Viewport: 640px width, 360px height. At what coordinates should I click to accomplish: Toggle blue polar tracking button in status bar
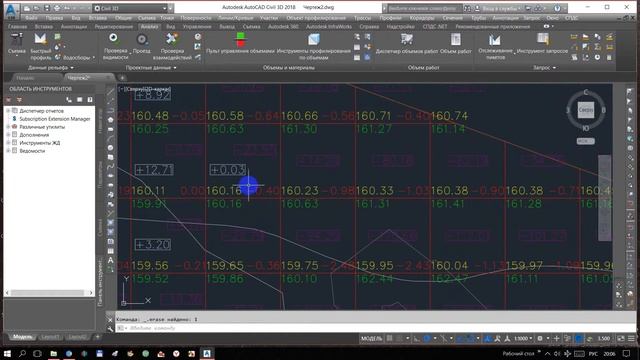427,338
